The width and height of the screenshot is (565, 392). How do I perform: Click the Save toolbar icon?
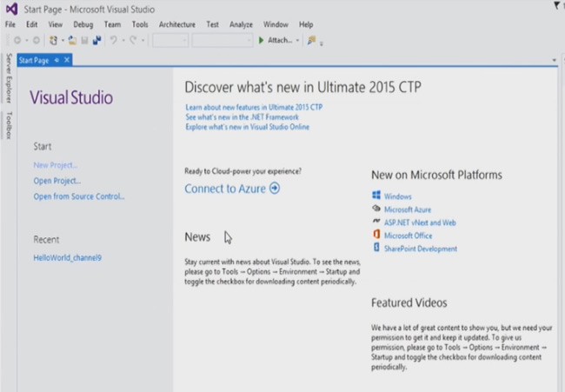tap(84, 40)
